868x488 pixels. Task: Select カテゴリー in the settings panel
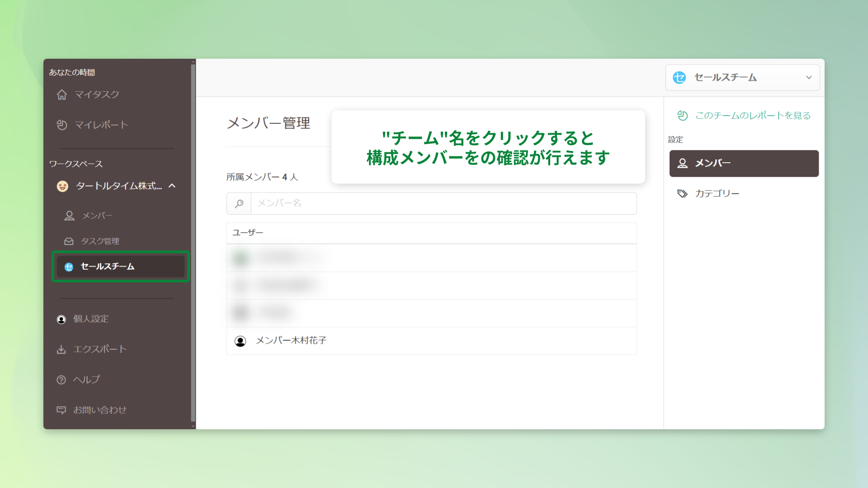coord(717,194)
